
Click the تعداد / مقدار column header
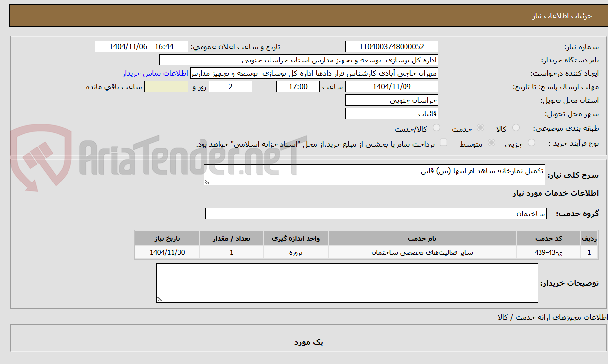coord(231,239)
